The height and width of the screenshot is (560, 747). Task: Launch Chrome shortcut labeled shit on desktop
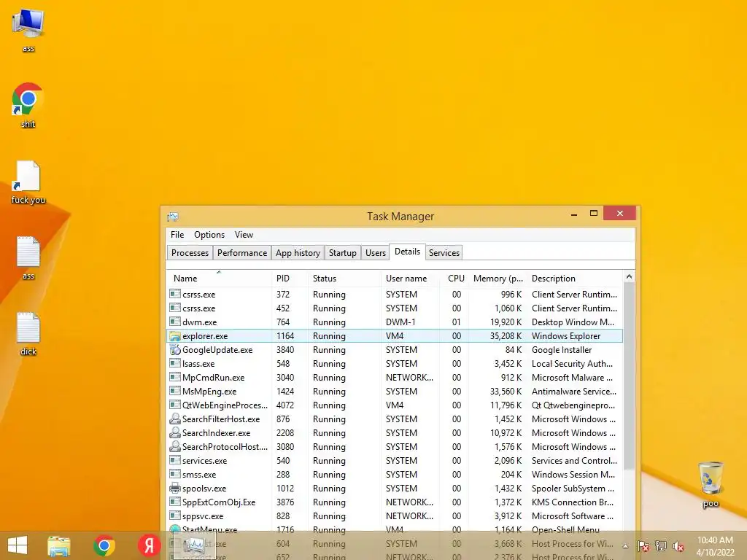pyautogui.click(x=28, y=105)
